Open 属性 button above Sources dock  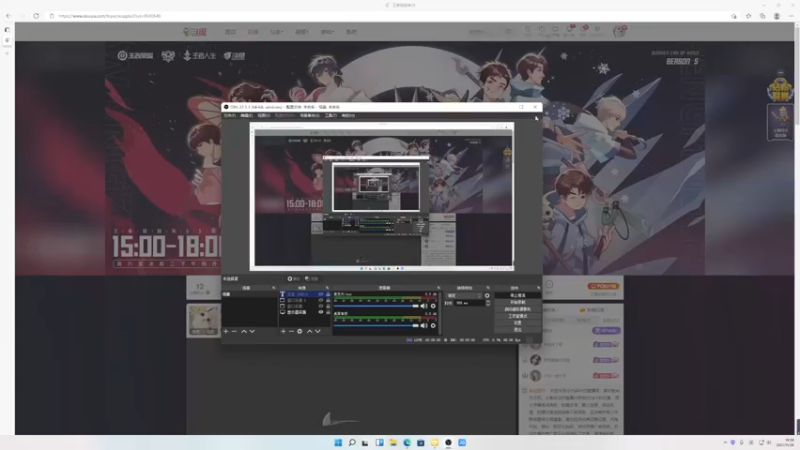pos(293,279)
